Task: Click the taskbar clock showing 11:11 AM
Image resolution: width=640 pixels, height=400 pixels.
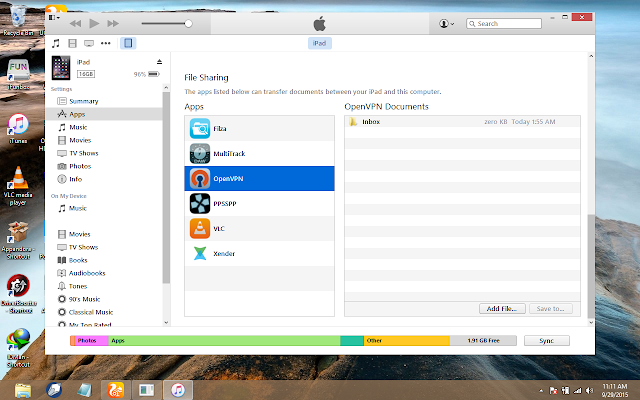Action: (x=614, y=391)
